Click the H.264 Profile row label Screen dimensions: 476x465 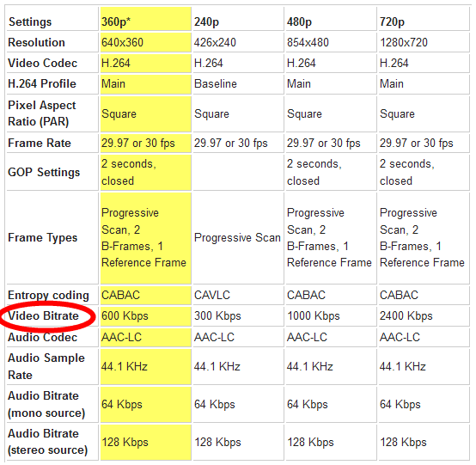click(52, 84)
